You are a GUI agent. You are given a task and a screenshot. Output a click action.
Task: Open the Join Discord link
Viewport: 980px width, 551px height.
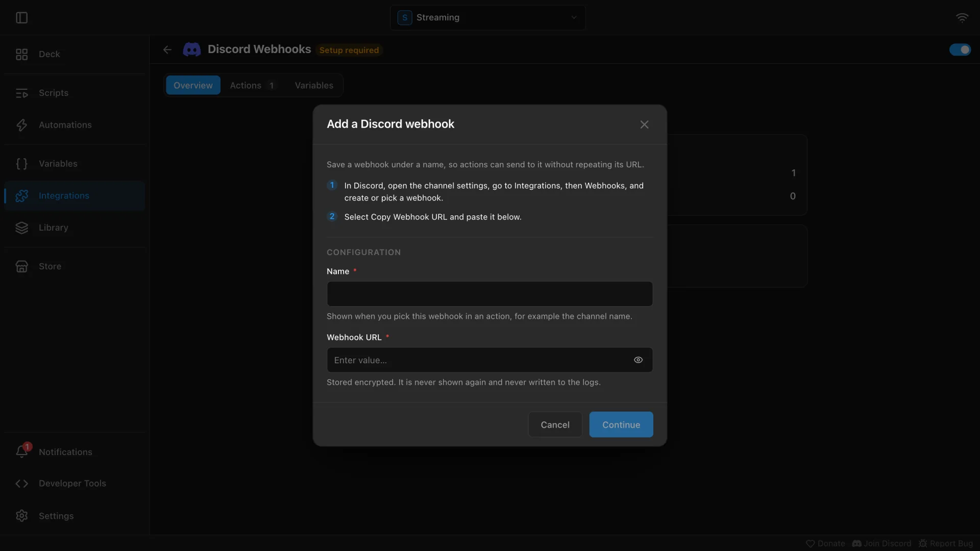(x=881, y=543)
